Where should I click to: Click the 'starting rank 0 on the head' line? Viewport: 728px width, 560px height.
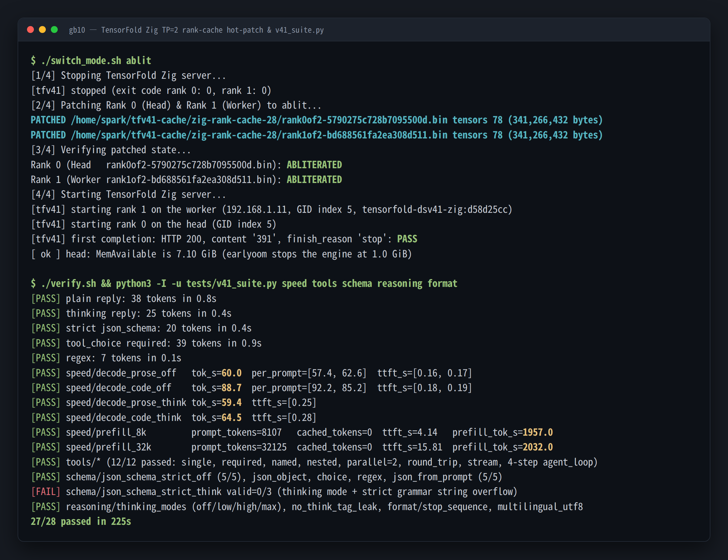pyautogui.click(x=153, y=224)
